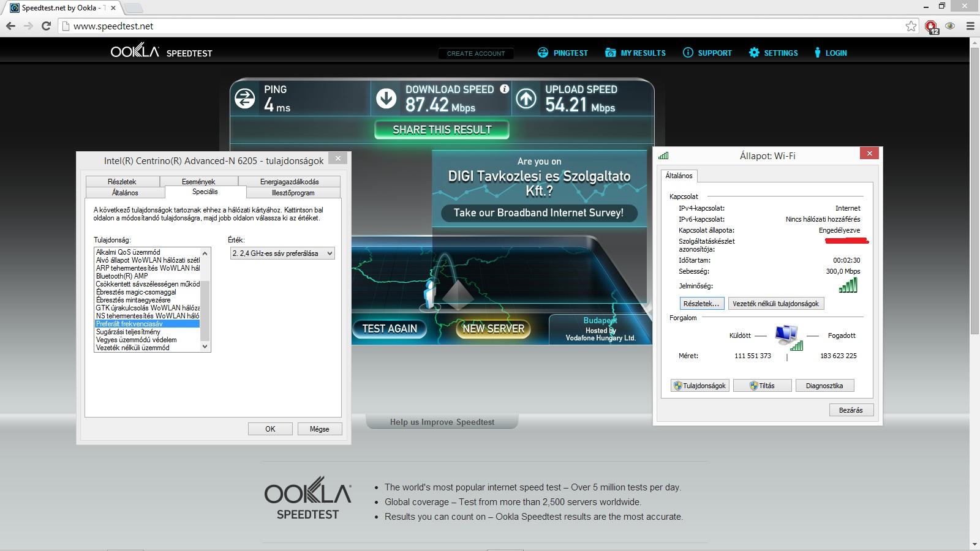
Task: Click the Create Account button
Action: (476, 53)
